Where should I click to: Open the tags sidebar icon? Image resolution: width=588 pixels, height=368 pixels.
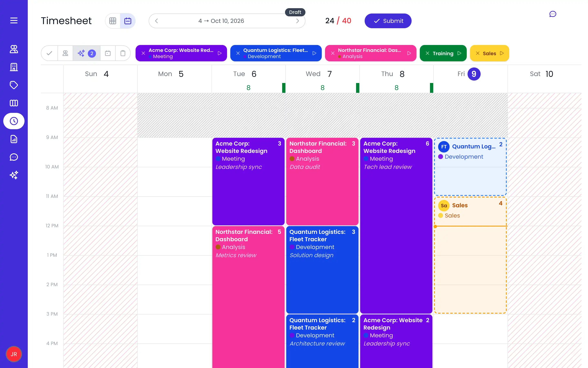[14, 85]
